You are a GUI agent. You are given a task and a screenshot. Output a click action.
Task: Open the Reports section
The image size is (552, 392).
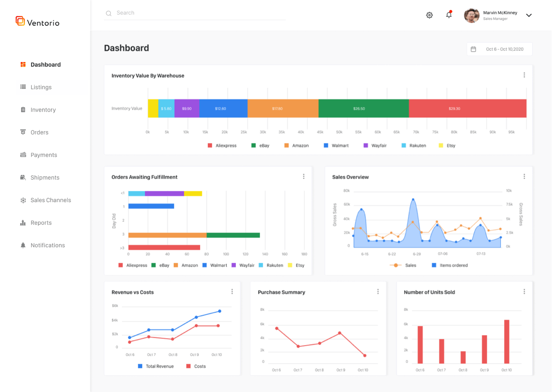tap(41, 223)
